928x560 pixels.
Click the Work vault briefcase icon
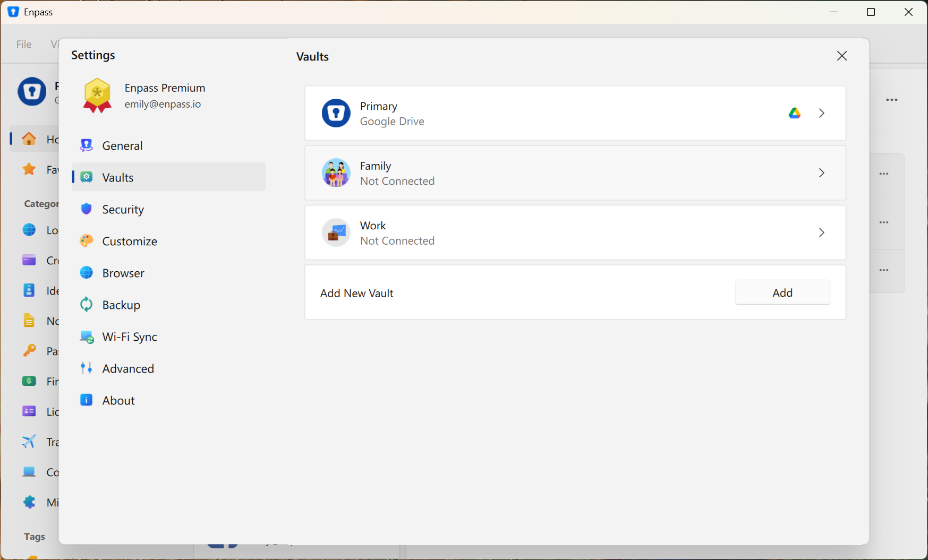click(x=336, y=232)
